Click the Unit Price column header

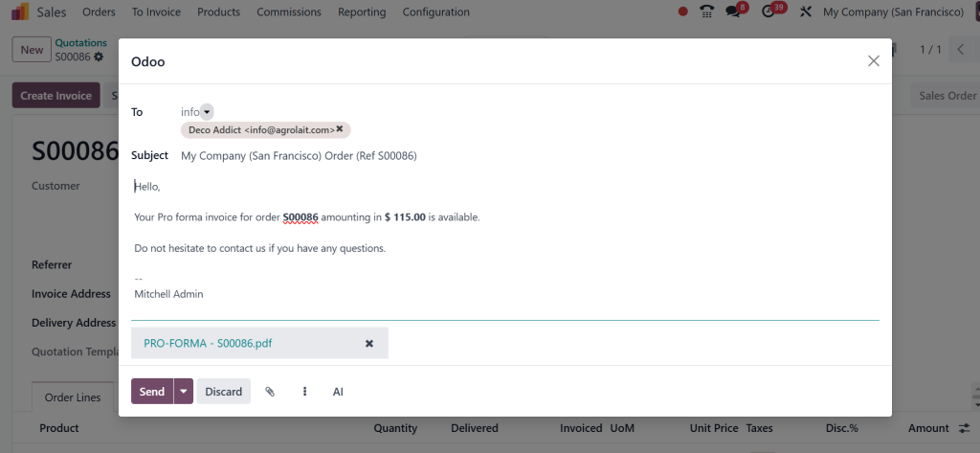714,428
